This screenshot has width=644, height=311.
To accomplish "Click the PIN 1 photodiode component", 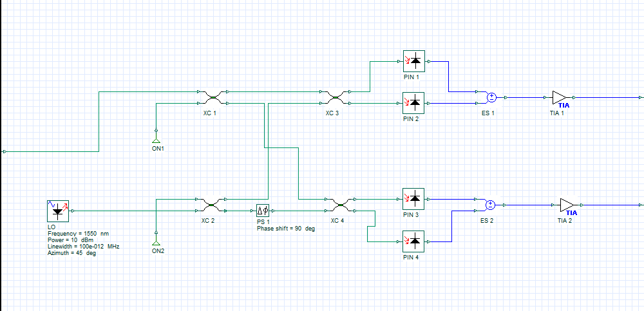I will coord(414,62).
